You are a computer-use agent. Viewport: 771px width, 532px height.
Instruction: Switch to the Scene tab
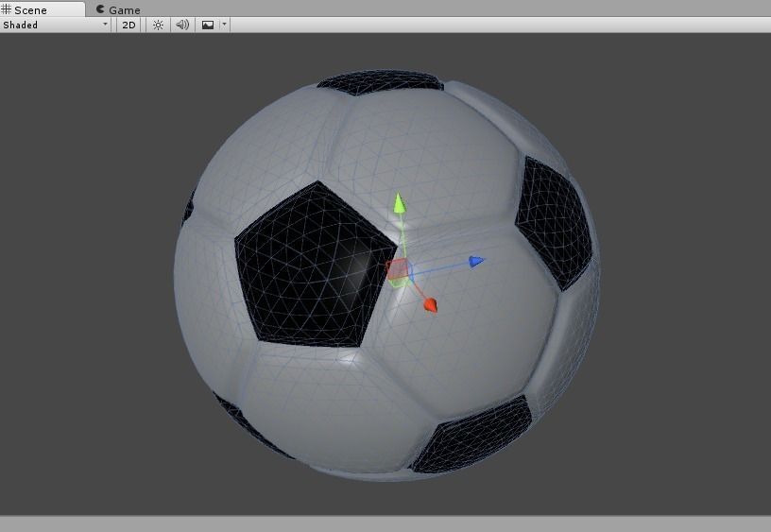pos(43,9)
